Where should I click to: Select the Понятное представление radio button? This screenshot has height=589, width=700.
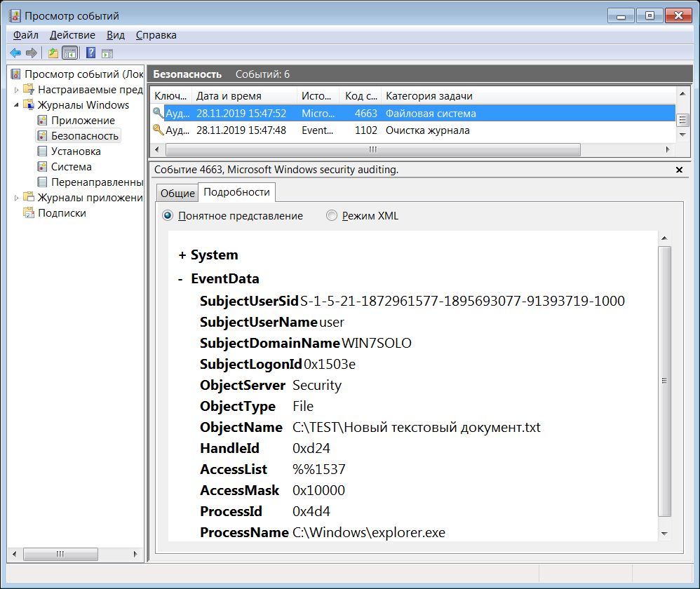pyautogui.click(x=168, y=216)
